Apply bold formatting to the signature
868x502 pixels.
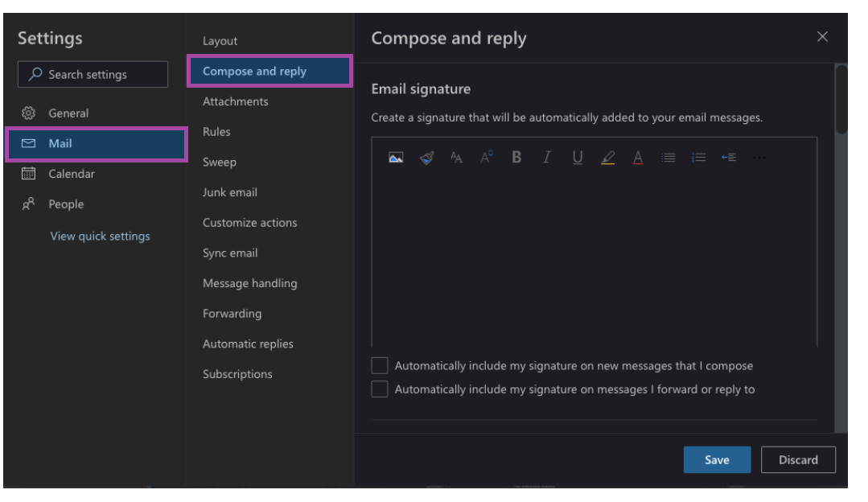click(516, 158)
